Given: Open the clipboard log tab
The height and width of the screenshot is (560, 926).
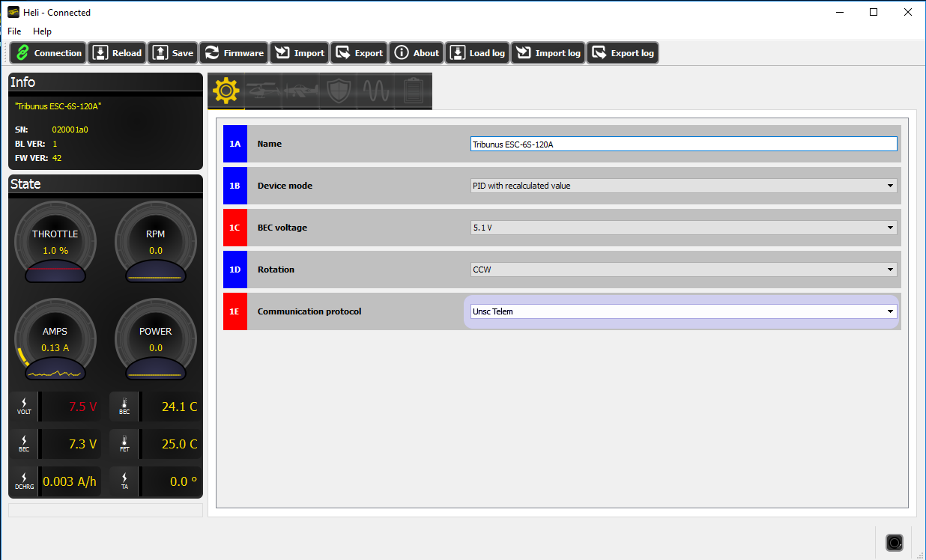Looking at the screenshot, I should [413, 91].
